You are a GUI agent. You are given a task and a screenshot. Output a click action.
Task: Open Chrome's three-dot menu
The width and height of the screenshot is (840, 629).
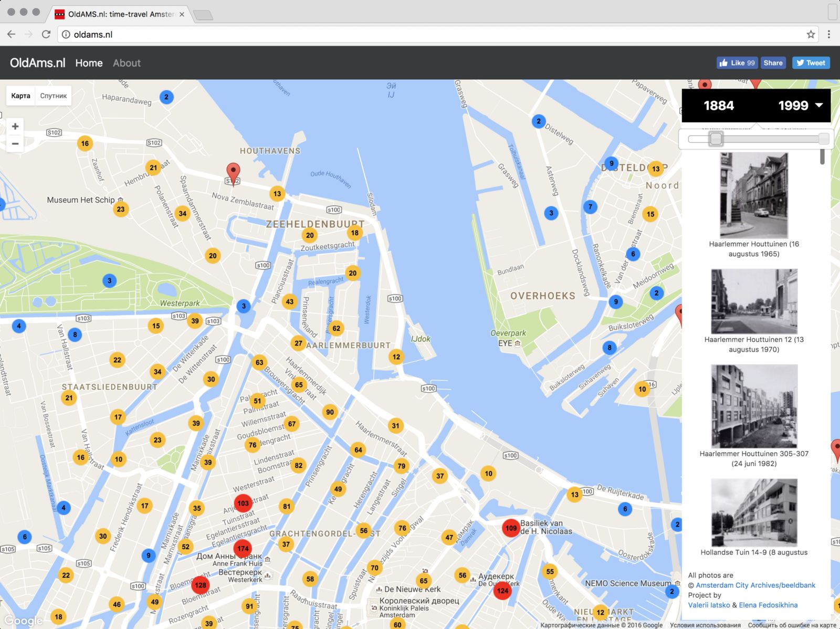[829, 35]
